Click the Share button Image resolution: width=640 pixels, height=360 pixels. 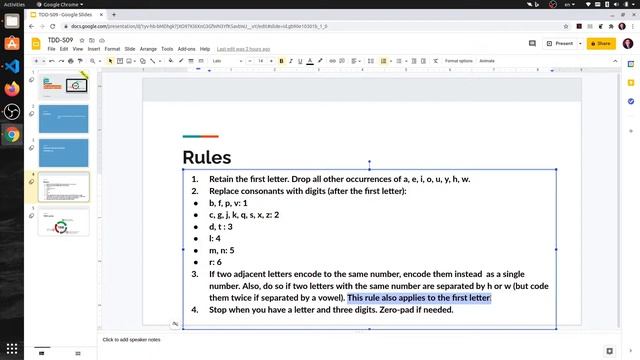(x=601, y=43)
